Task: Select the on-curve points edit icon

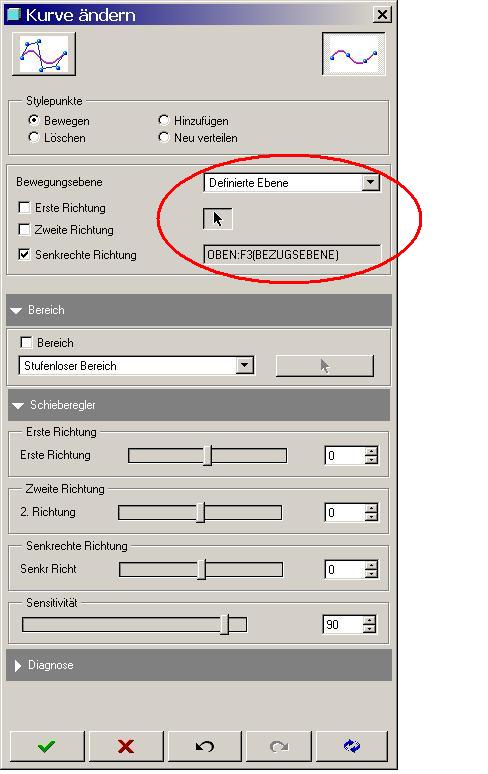Action: (x=353, y=54)
